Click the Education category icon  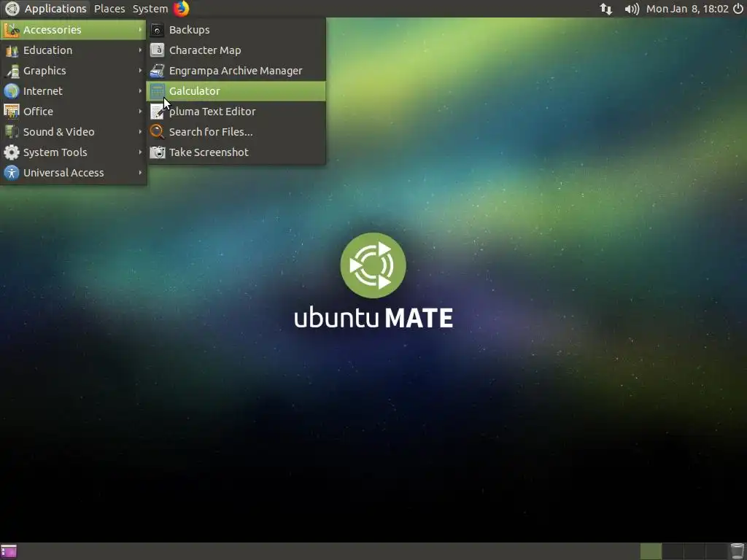coord(12,50)
